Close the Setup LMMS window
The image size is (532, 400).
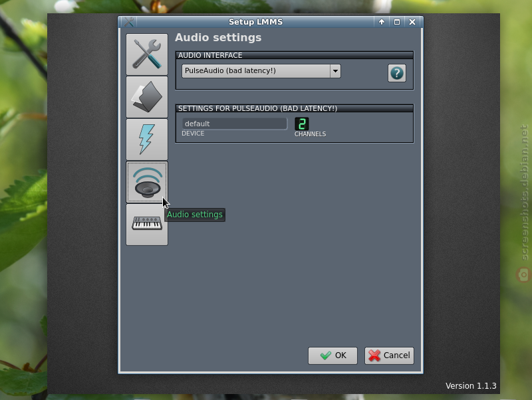[x=412, y=22]
